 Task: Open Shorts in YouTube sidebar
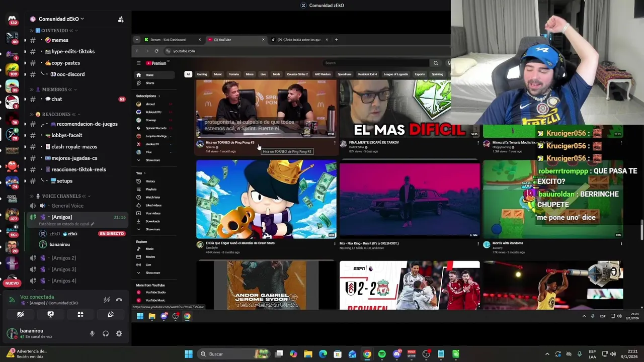tap(150, 83)
